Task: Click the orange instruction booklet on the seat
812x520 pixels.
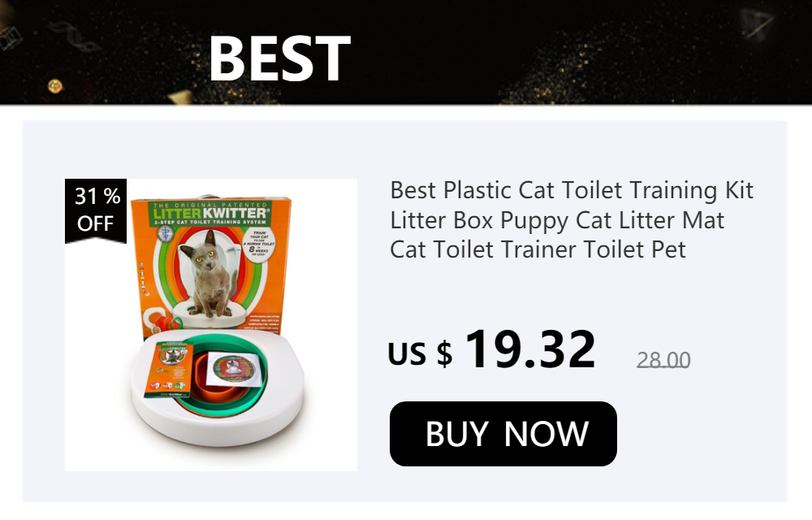Action: point(170,370)
